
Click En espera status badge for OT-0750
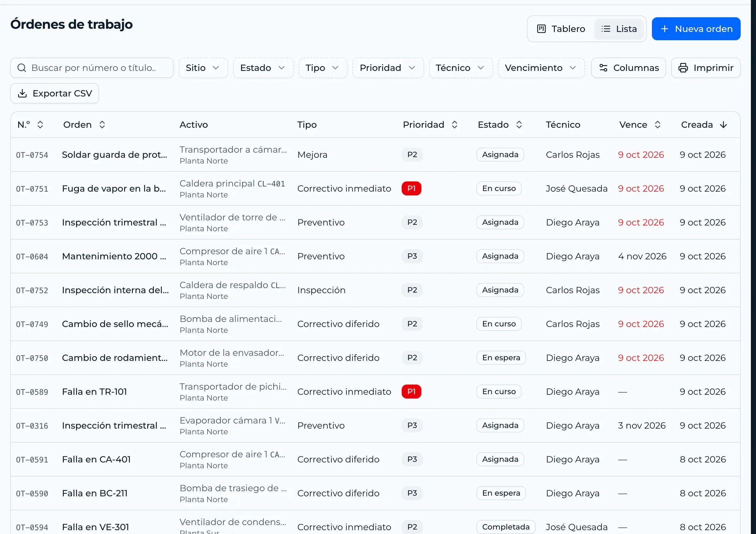501,358
